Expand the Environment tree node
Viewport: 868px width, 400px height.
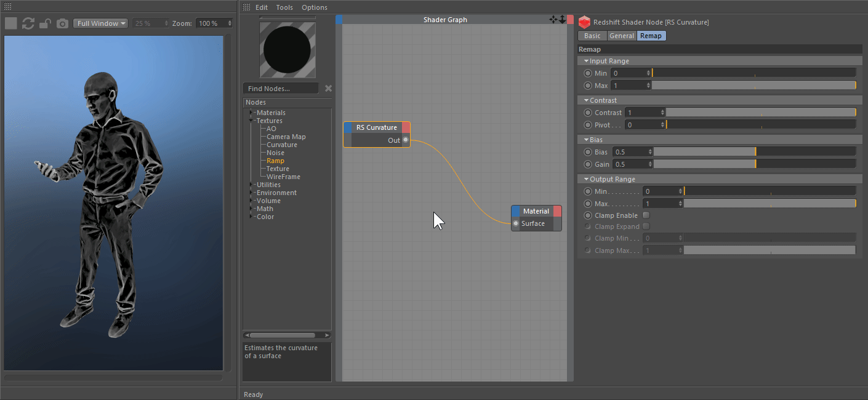point(251,193)
